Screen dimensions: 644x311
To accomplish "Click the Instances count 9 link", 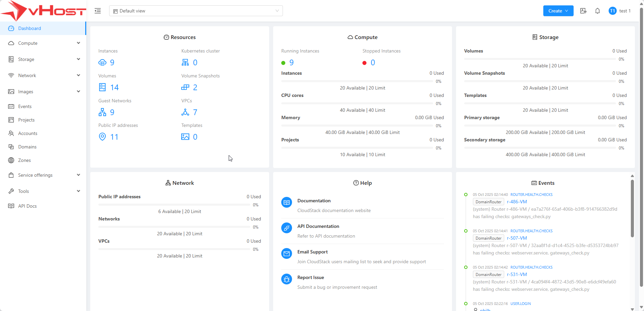I will 112,63.
